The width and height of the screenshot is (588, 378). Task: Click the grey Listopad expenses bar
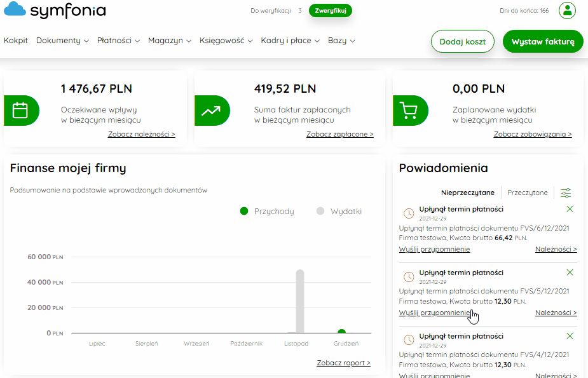tap(299, 301)
